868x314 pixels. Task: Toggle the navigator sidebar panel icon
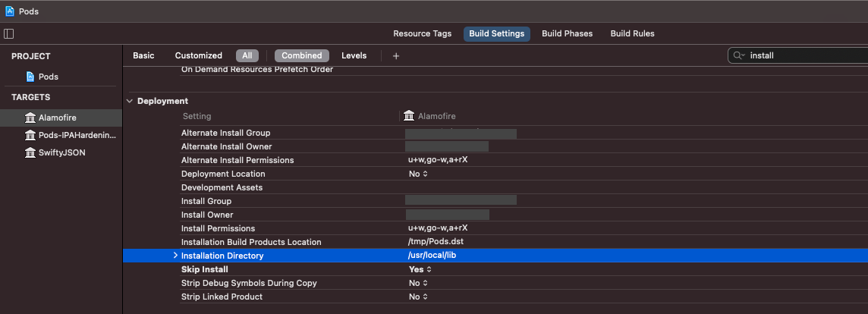pyautogui.click(x=8, y=34)
